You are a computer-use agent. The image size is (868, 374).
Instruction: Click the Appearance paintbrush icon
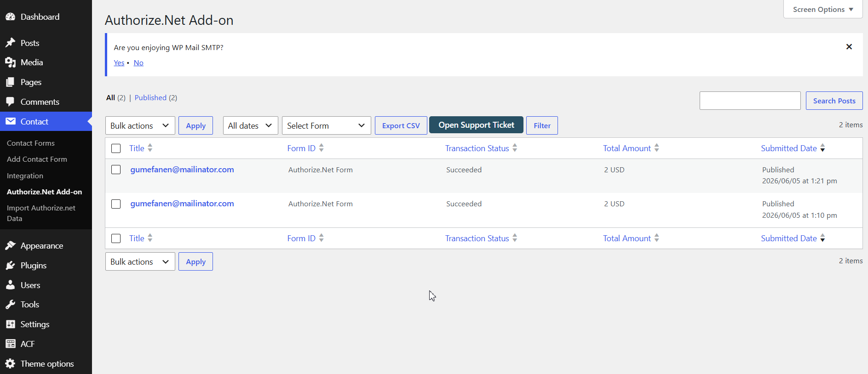(10, 246)
